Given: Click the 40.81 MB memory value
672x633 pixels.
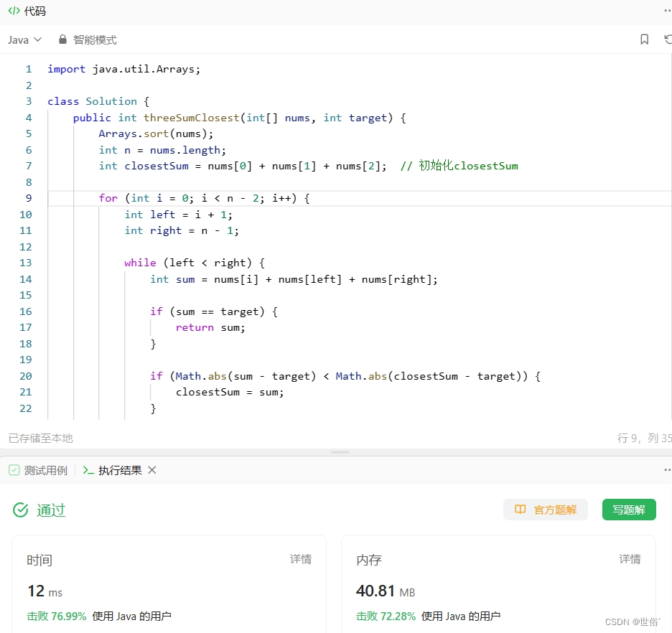Looking at the screenshot, I should tap(386, 591).
